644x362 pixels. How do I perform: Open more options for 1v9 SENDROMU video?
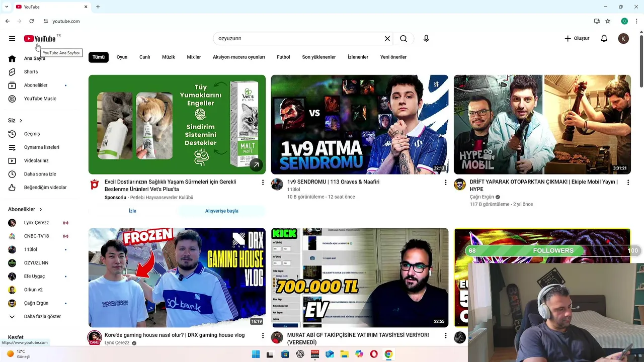click(x=445, y=183)
